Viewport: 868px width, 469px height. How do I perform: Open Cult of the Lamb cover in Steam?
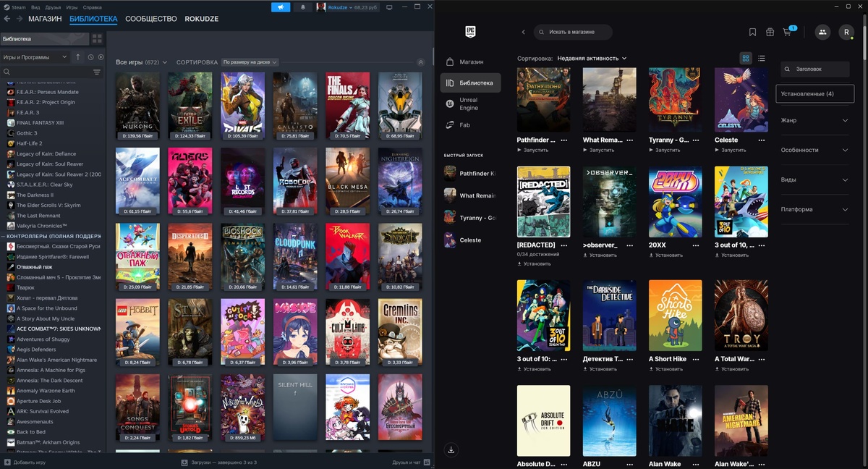click(347, 333)
